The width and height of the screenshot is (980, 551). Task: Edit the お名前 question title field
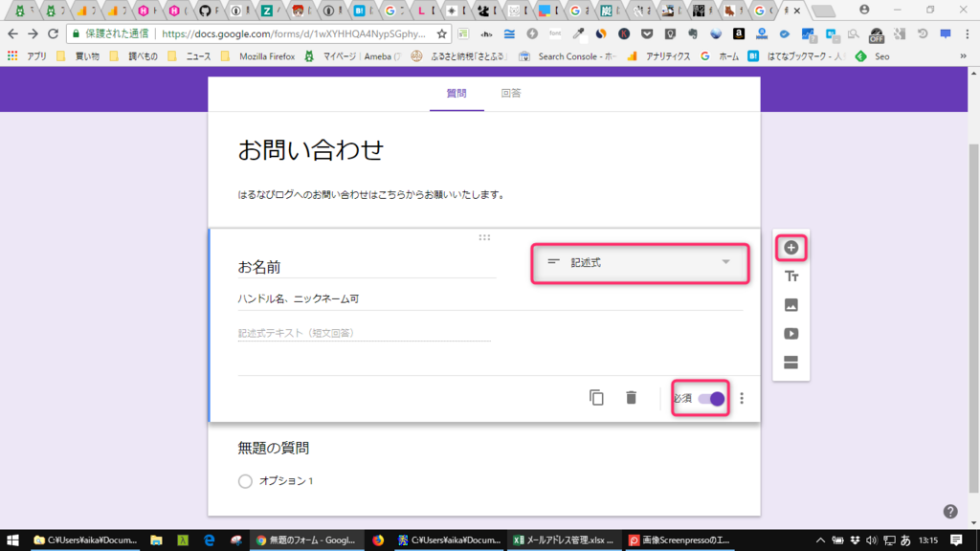click(x=367, y=268)
